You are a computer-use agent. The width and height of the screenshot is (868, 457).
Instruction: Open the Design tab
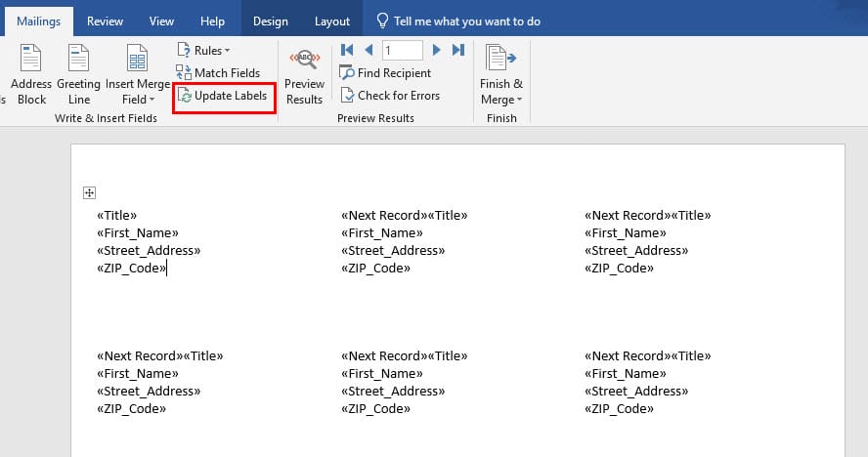tap(270, 21)
